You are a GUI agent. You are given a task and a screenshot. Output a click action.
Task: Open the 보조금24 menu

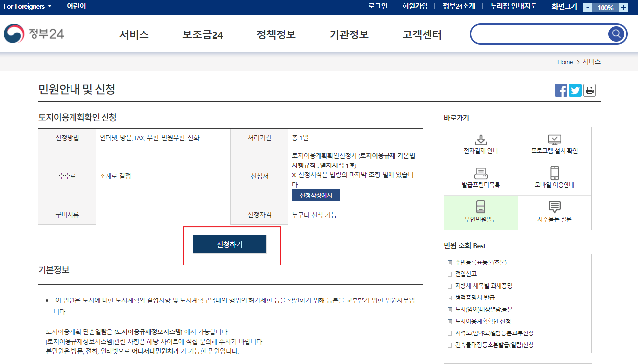pos(203,35)
